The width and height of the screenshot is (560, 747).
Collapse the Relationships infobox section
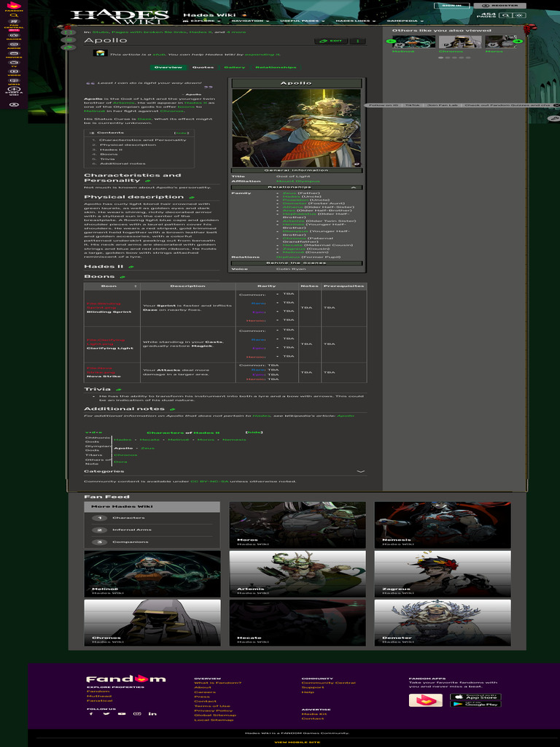[354, 187]
